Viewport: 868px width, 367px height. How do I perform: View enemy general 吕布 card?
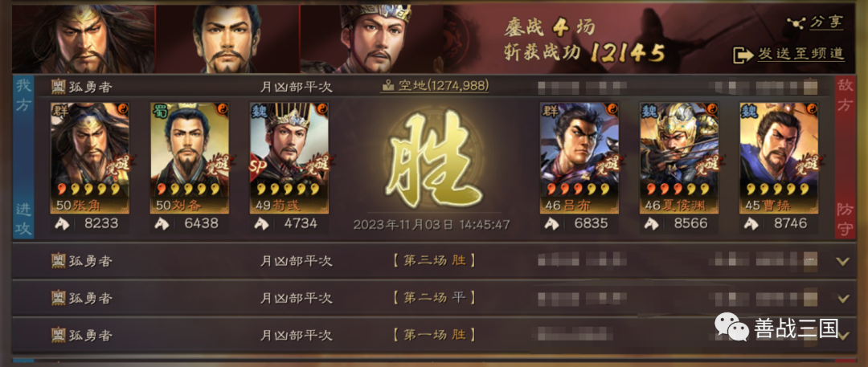click(x=579, y=157)
